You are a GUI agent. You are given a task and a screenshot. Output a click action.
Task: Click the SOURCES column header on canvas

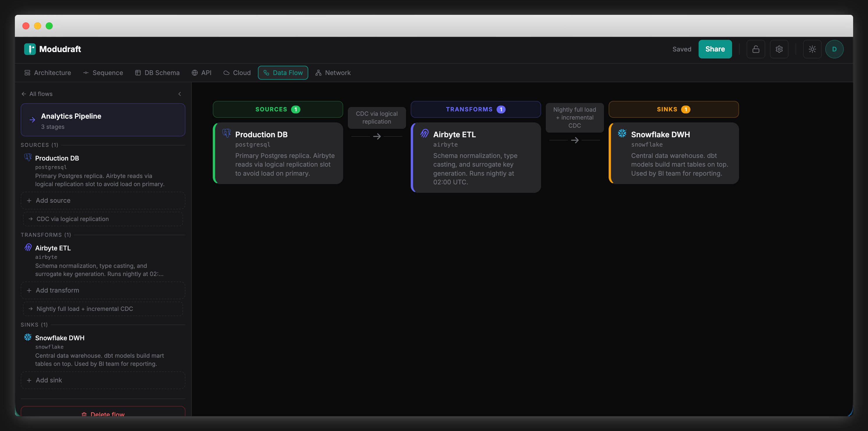278,109
